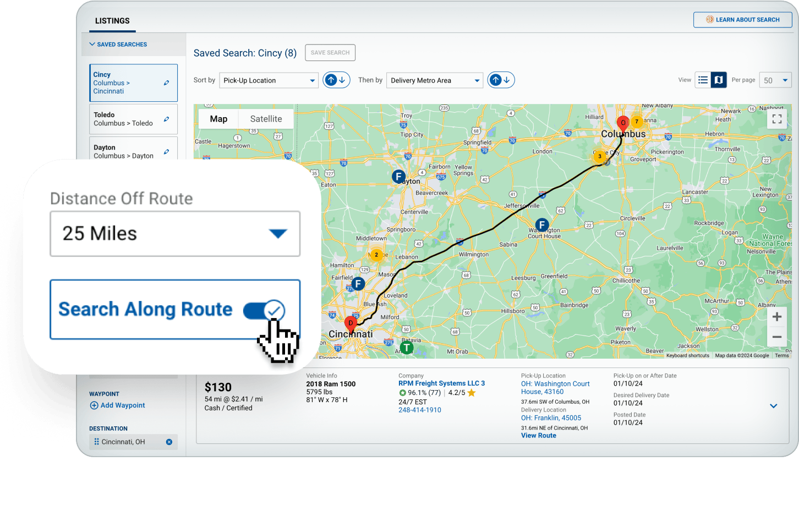The width and height of the screenshot is (799, 532).
Task: Click Learn About Search button
Action: pos(742,20)
